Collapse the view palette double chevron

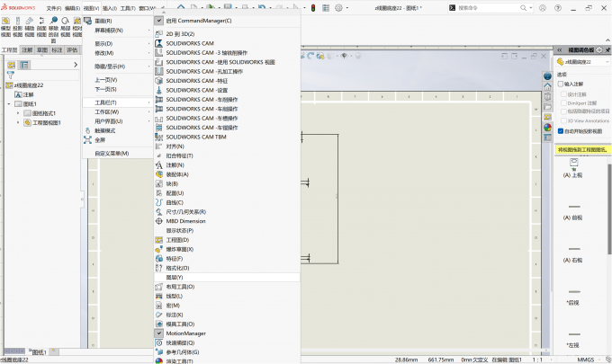559,50
